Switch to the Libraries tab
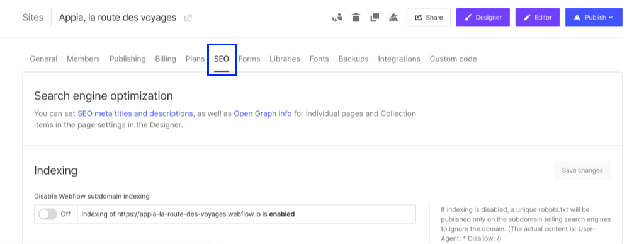This screenshot has height=244, width=644. tap(285, 59)
